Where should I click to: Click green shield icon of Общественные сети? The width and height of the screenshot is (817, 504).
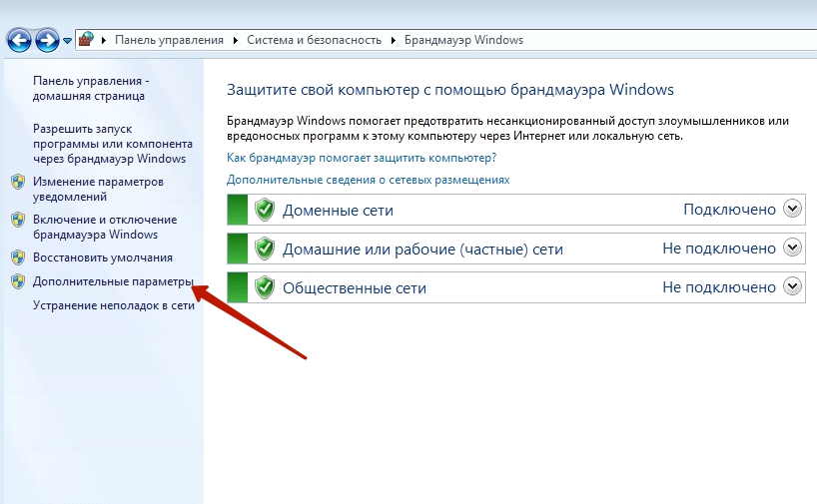coord(265,287)
